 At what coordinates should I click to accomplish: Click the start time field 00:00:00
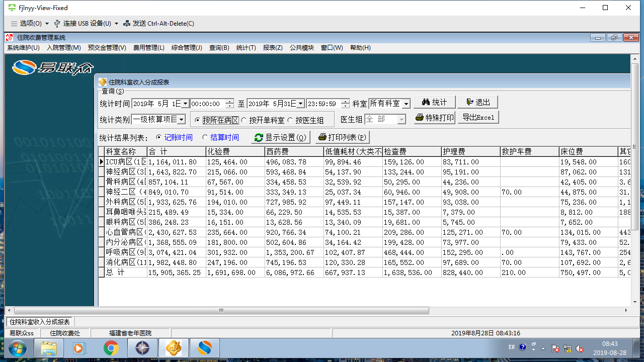pos(208,104)
